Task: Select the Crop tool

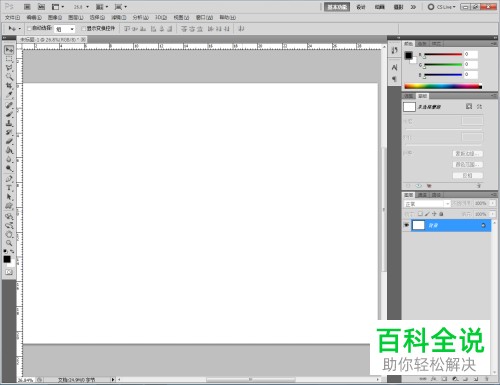Action: 9,86
